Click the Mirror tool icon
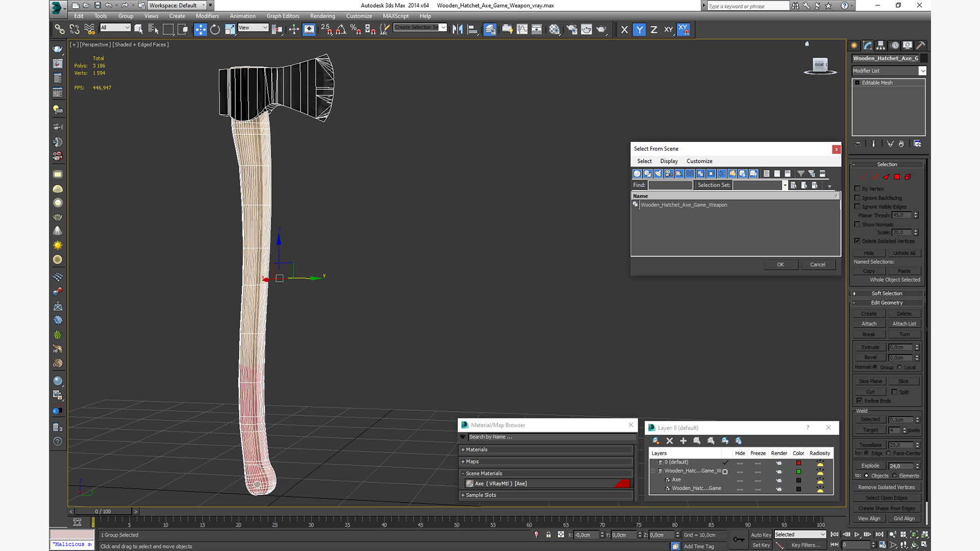980x551 pixels. coord(458,30)
